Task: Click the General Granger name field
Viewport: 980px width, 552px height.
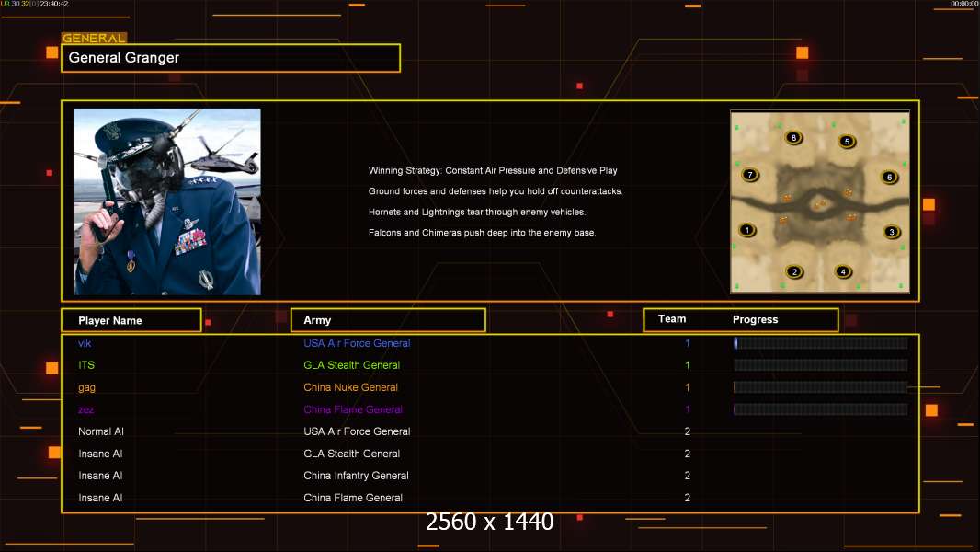Action: (231, 58)
